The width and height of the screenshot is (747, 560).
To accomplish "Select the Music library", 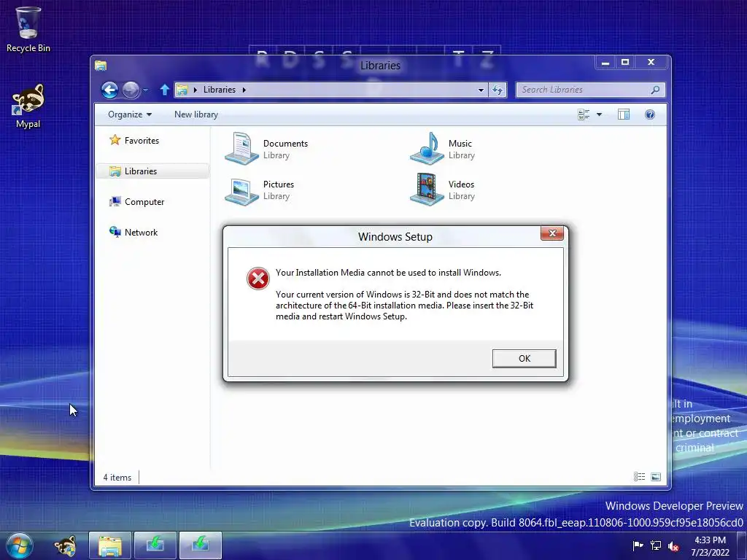I will (x=443, y=149).
